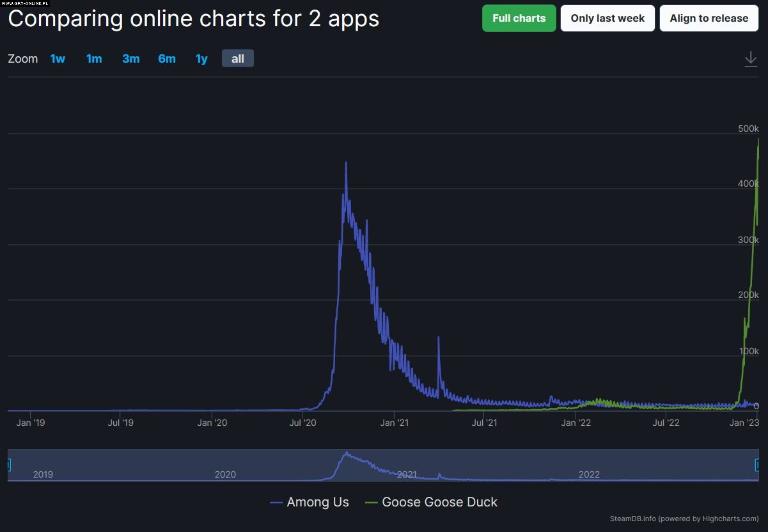The width and height of the screenshot is (768, 532).
Task: Pick the 1y zoom option
Action: pyautogui.click(x=201, y=59)
